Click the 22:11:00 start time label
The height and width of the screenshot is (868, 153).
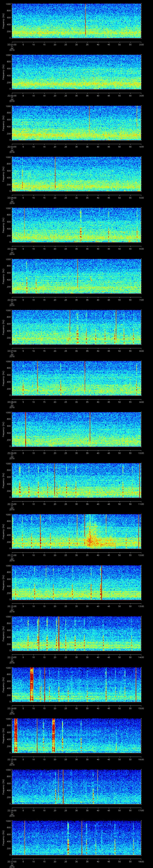pos(12,555)
